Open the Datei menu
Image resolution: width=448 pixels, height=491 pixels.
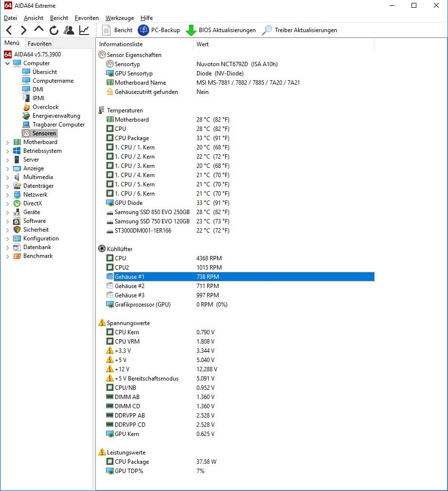coord(10,18)
